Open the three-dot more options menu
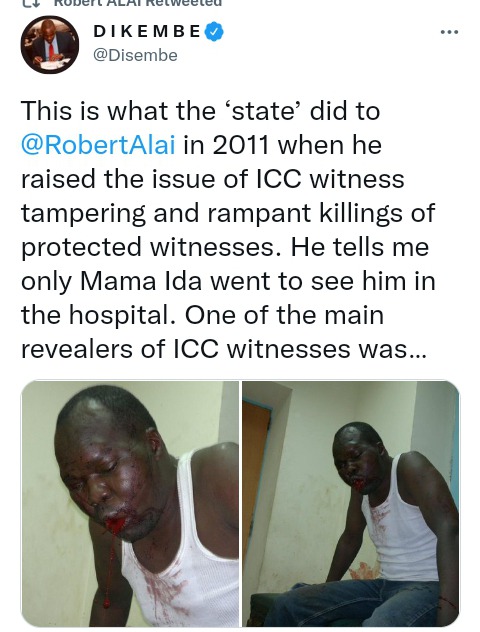The image size is (480, 632). coord(449,32)
